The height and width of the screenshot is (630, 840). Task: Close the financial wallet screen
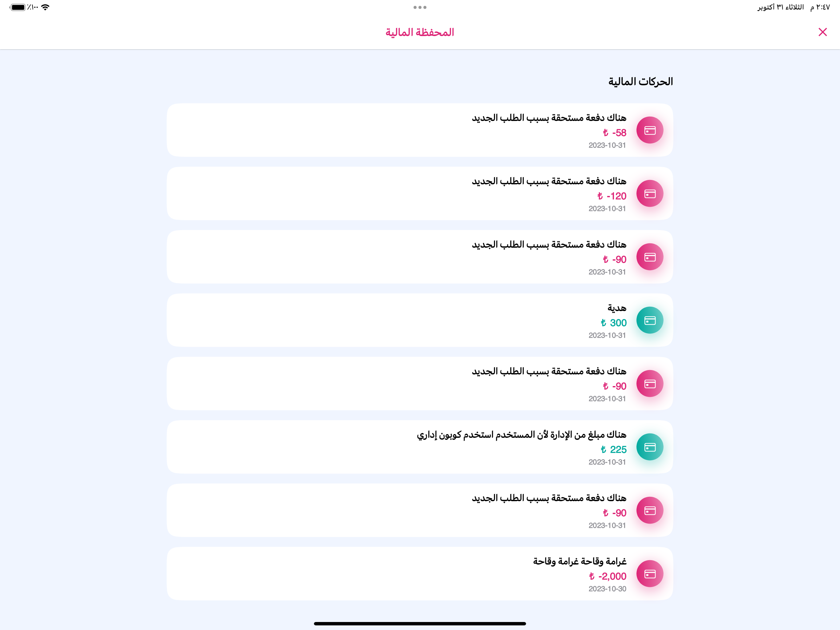click(x=822, y=32)
